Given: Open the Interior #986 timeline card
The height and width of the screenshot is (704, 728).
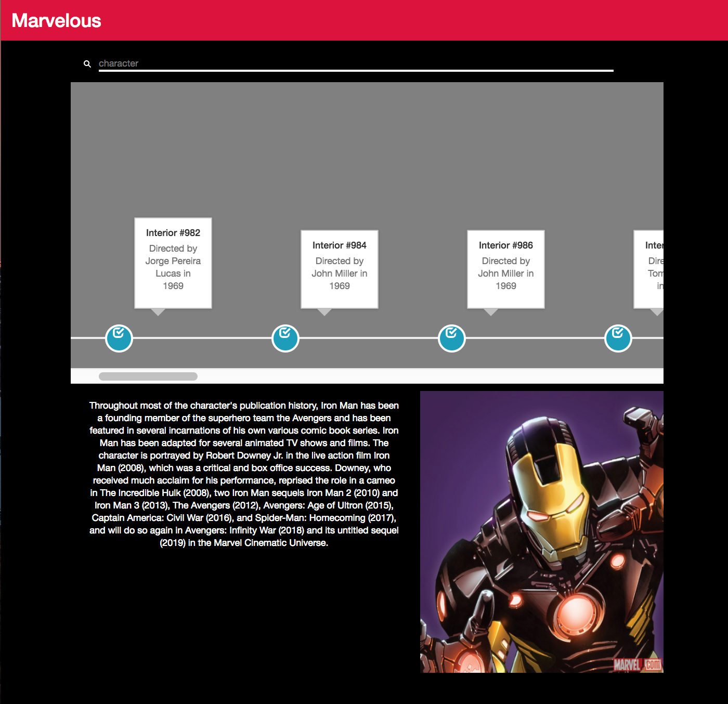Looking at the screenshot, I should 506,269.
